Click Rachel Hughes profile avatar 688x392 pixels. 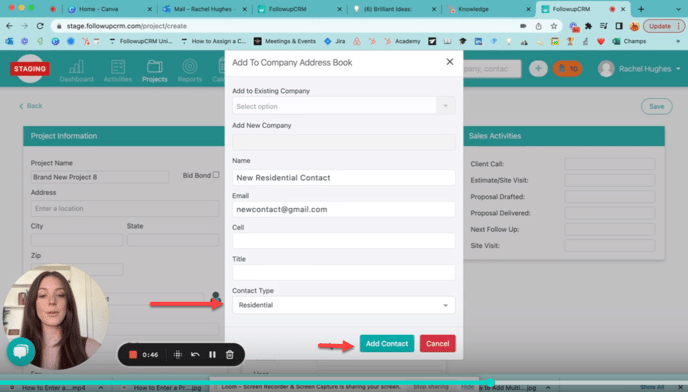pyautogui.click(x=606, y=68)
